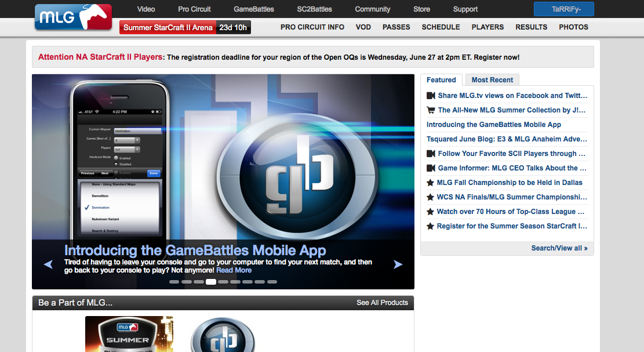Open the GameBattles menu
The image size is (644, 352).
coord(254,9)
